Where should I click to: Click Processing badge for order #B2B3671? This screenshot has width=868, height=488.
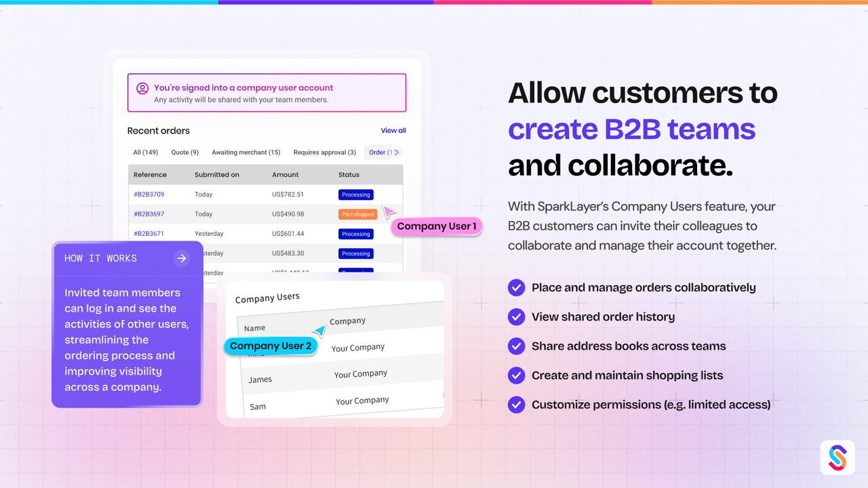[x=356, y=234]
